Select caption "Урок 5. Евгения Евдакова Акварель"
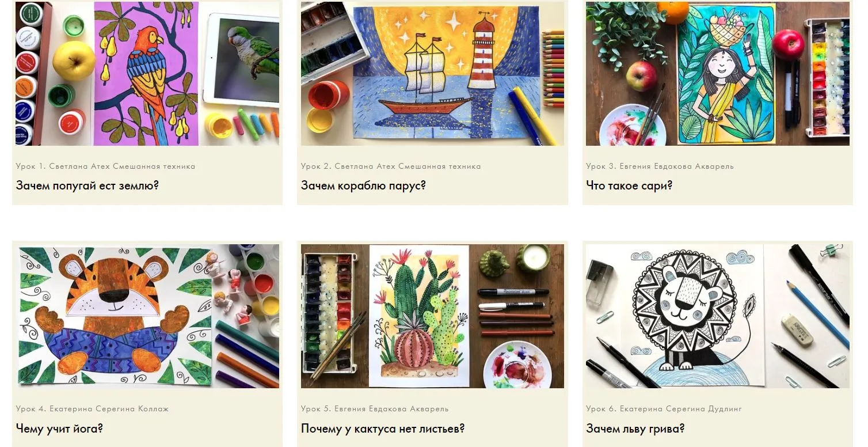The image size is (868, 447). pos(375,409)
